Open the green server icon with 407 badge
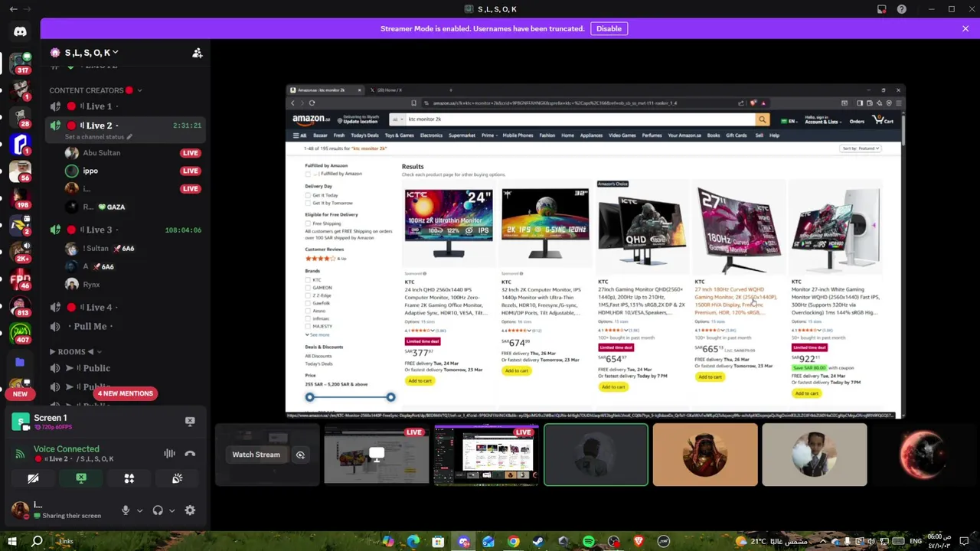The image size is (980, 551). (x=20, y=334)
